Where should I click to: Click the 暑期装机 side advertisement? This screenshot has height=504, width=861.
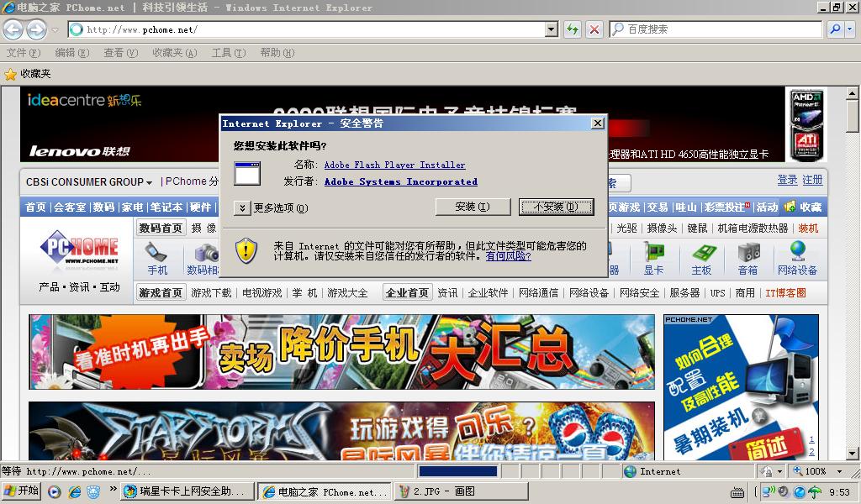pos(741,387)
